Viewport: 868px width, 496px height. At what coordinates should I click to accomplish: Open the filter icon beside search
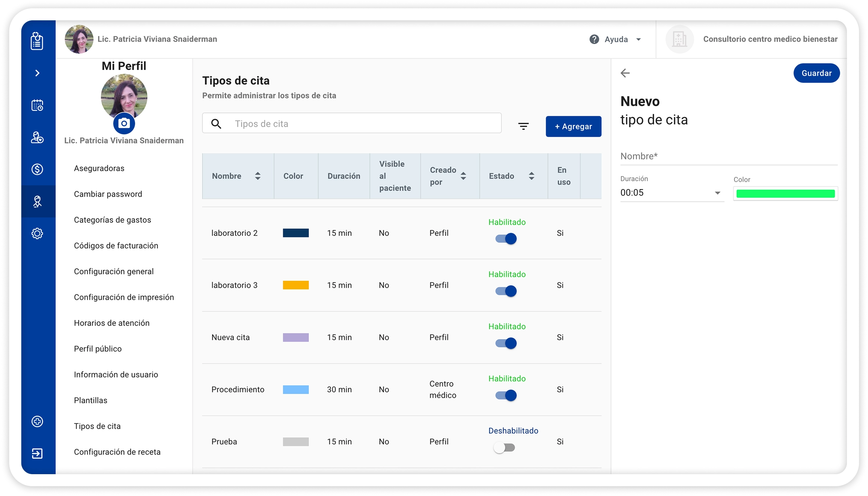(x=523, y=126)
